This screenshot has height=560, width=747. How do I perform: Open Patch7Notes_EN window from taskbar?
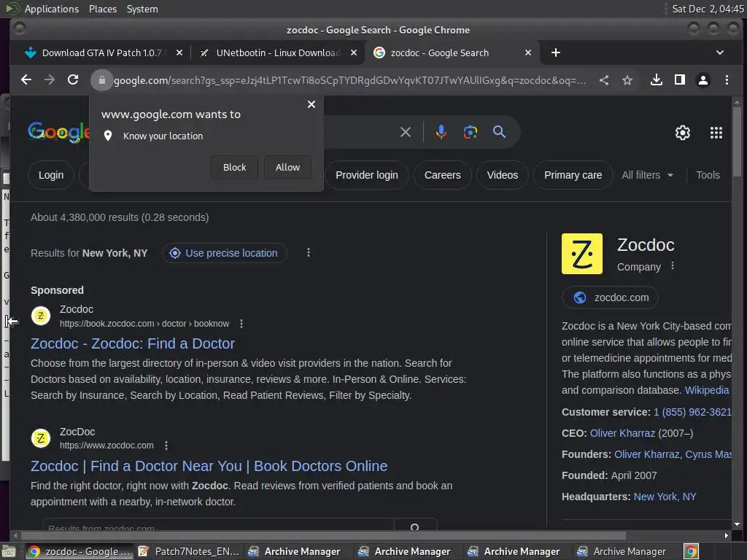[189, 551]
